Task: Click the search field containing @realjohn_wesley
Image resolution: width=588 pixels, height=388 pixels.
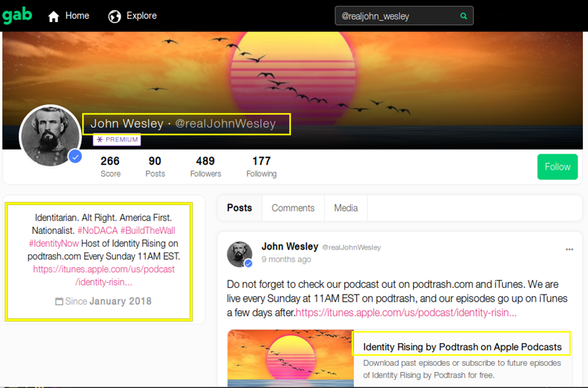Action: (x=397, y=16)
